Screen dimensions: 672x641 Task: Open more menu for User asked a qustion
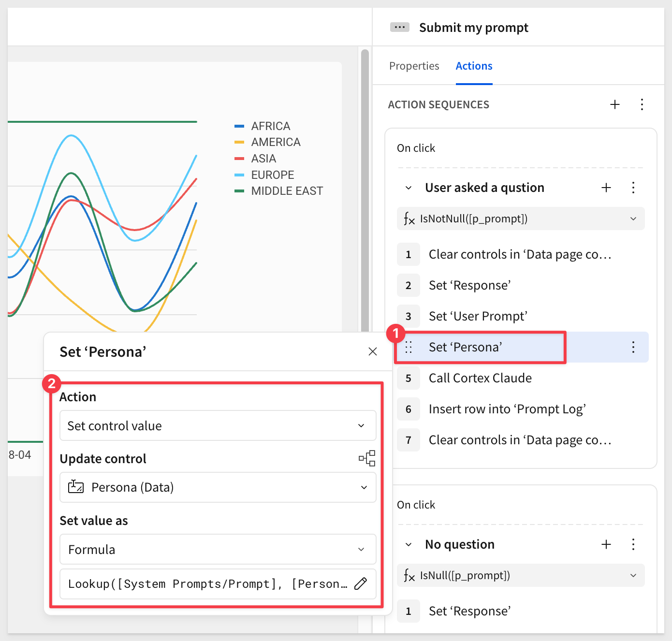633,188
